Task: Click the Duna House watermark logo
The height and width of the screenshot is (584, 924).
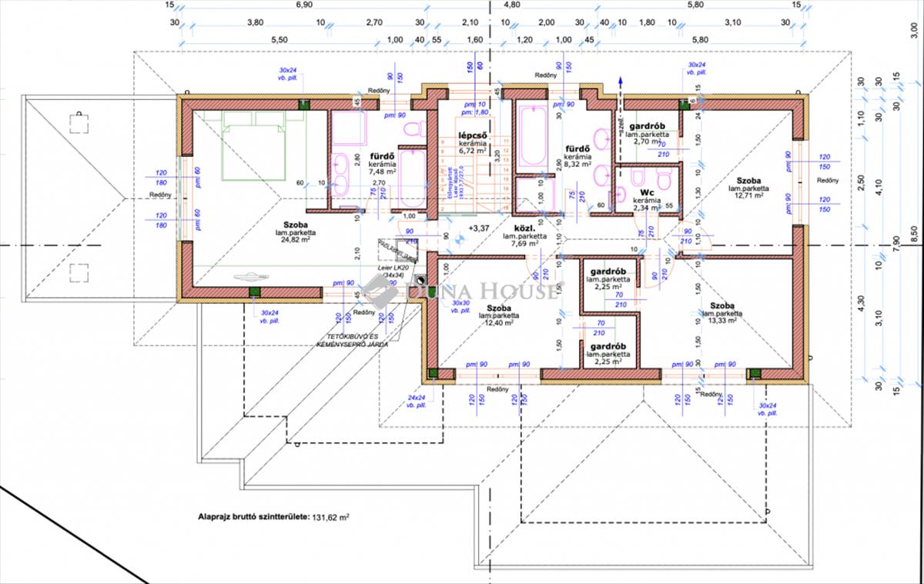Action: click(x=462, y=291)
